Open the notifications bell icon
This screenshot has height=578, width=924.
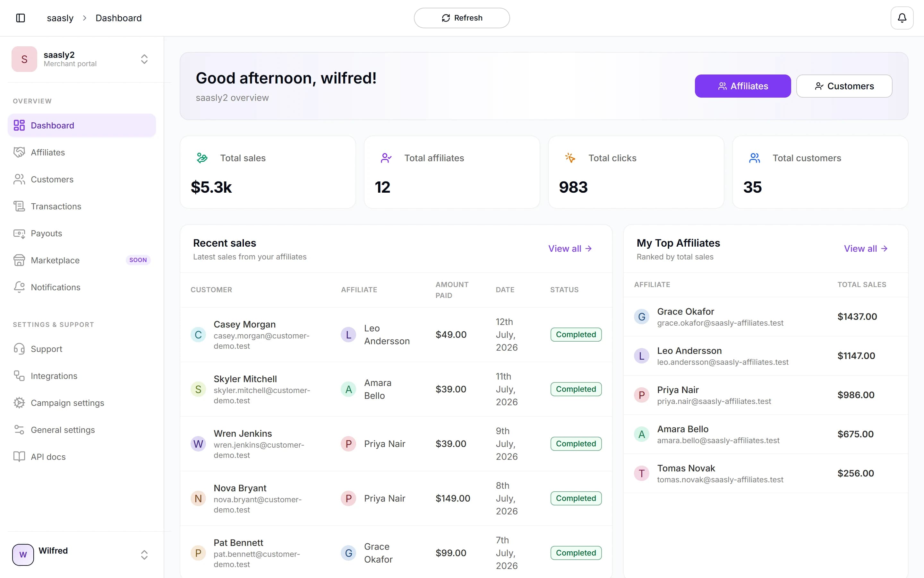point(902,18)
